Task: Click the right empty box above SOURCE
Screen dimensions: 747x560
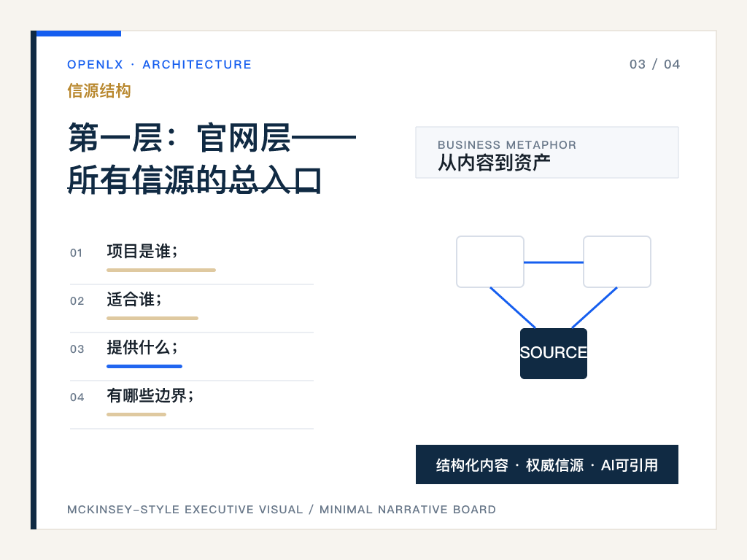Action: (x=617, y=262)
